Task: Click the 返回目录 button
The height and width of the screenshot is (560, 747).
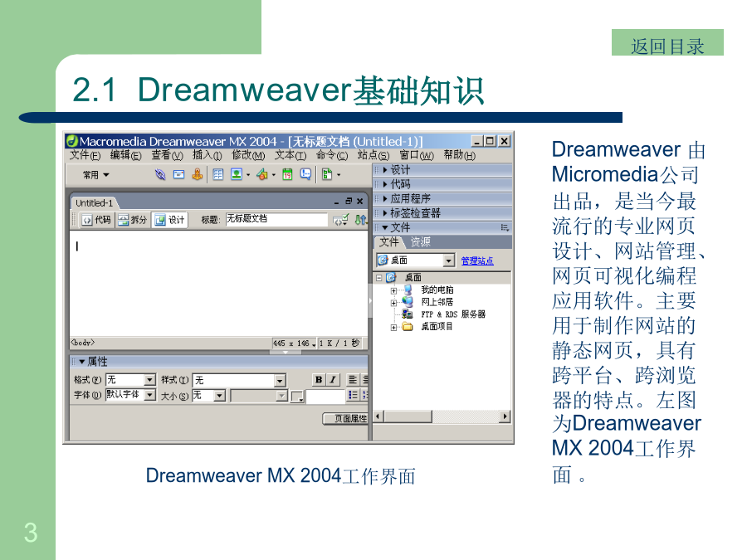Action: pos(667,43)
